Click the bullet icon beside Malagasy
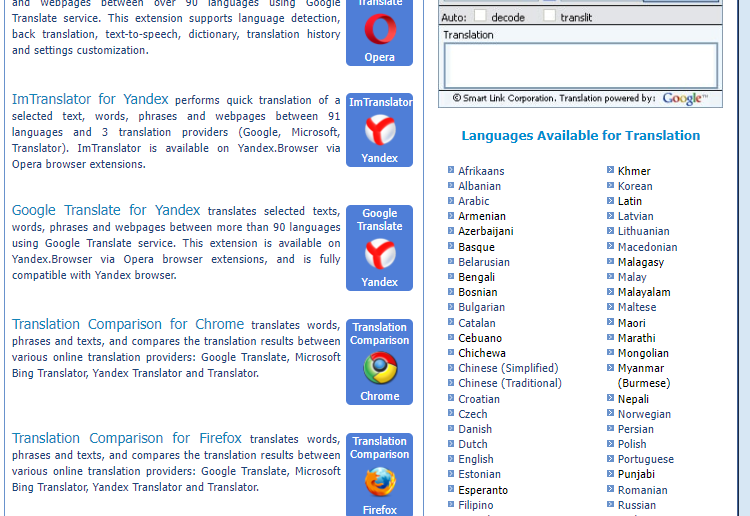The image size is (750, 516). tap(610, 261)
